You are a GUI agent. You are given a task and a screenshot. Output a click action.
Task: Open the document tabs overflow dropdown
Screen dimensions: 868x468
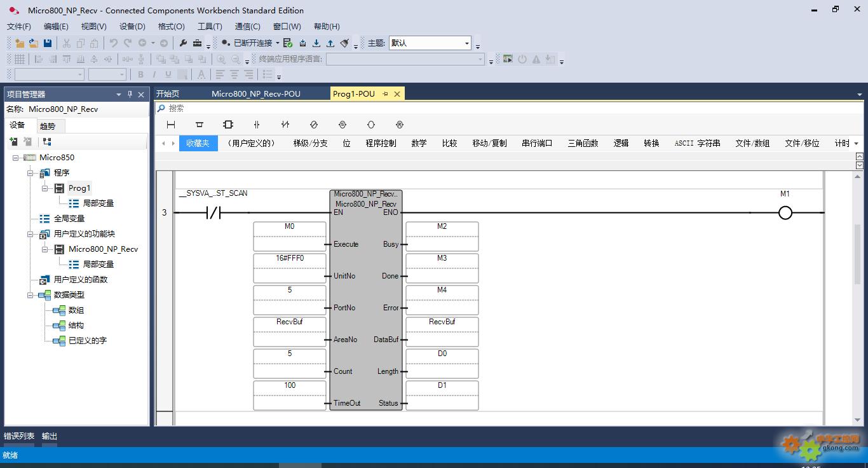coord(859,94)
